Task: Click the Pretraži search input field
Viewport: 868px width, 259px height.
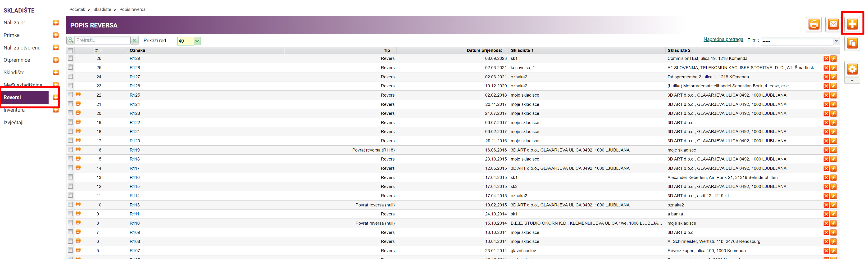Action: point(102,40)
